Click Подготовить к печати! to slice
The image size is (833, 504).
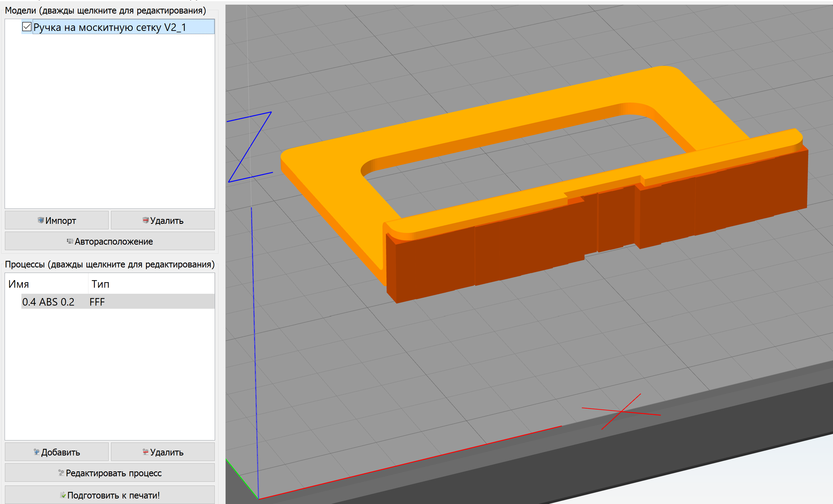[110, 495]
